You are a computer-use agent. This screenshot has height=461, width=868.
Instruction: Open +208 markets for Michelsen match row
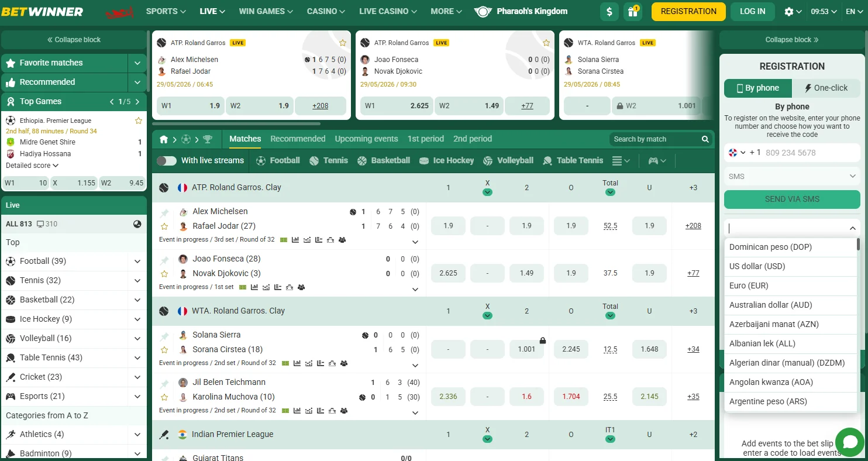point(693,226)
